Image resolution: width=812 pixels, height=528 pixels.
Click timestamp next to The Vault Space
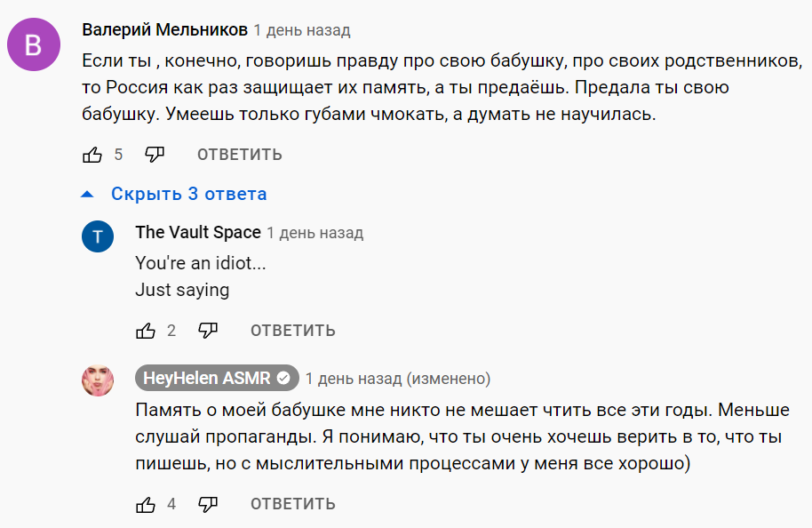point(314,233)
